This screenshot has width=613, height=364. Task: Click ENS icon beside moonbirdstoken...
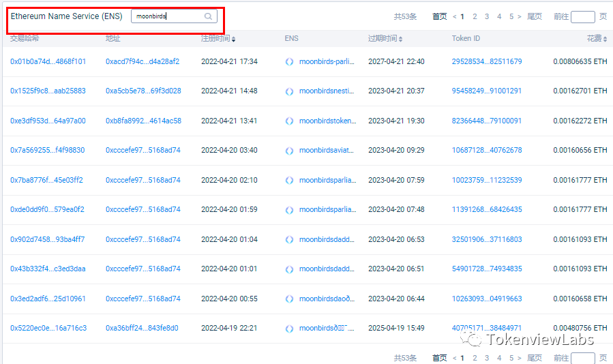click(x=289, y=121)
